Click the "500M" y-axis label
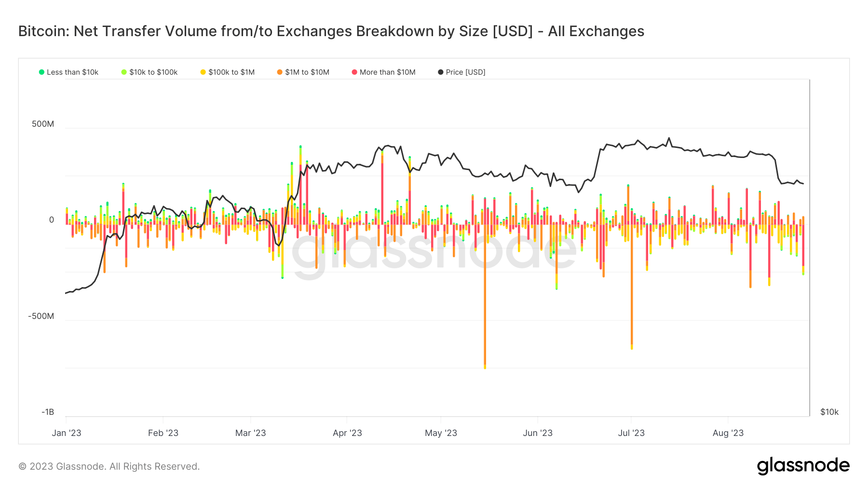This screenshot has width=868, height=488. point(43,124)
